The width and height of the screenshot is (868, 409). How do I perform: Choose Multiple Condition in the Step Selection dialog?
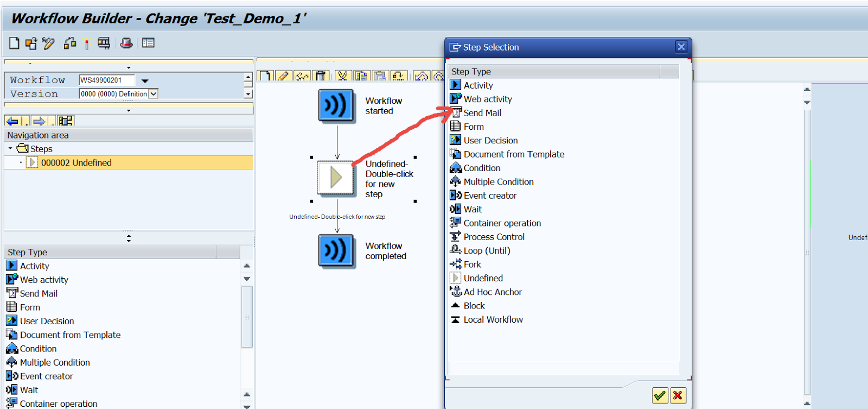499,182
